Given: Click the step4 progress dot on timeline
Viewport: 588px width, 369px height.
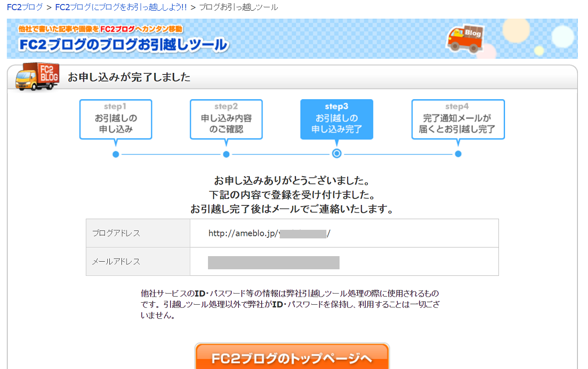Looking at the screenshot, I should [x=458, y=154].
